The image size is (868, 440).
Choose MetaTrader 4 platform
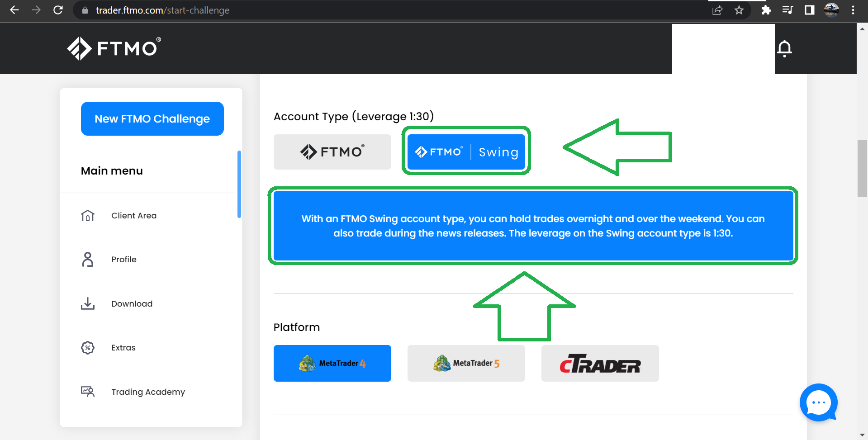point(332,363)
